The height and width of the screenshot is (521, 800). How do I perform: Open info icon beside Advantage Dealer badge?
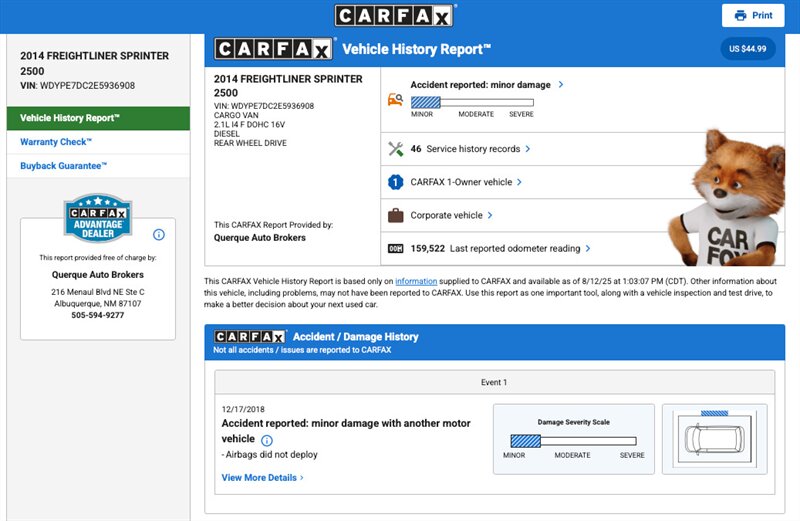coord(159,235)
